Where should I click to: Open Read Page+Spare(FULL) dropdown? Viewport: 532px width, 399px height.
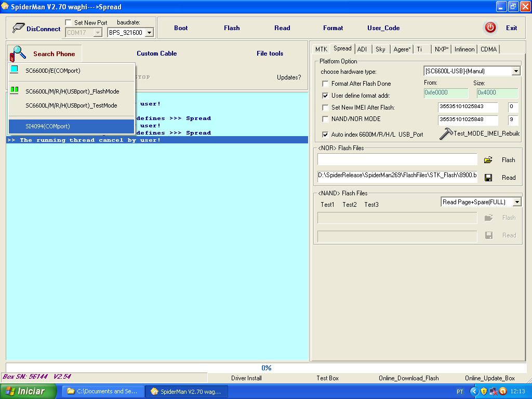pyautogui.click(x=516, y=202)
